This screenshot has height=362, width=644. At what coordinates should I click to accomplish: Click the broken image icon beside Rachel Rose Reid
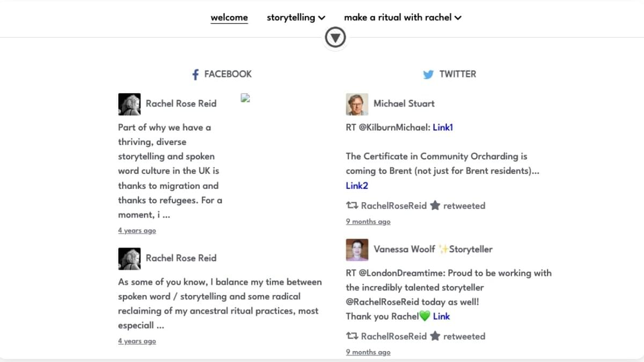246,98
